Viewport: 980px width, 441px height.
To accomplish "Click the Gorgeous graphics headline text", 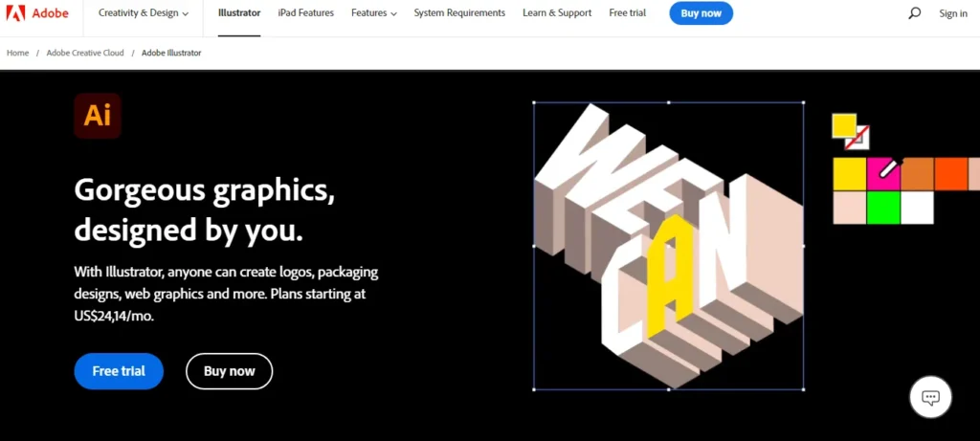I will tap(205, 209).
